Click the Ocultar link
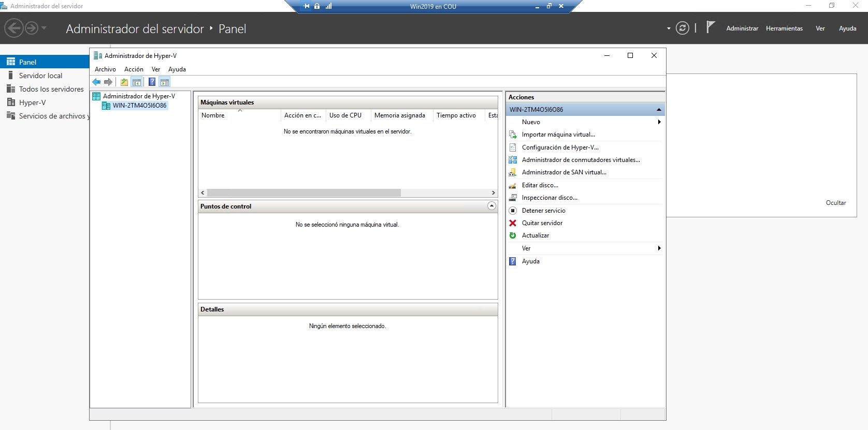This screenshot has width=868, height=430. (x=835, y=203)
